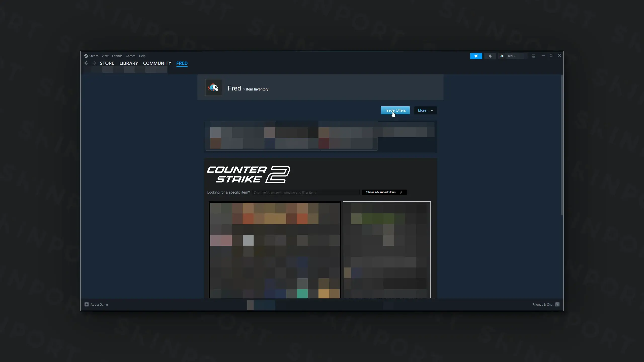Open the Friends & Chat icon
This screenshot has width=644, height=362.
click(x=557, y=304)
